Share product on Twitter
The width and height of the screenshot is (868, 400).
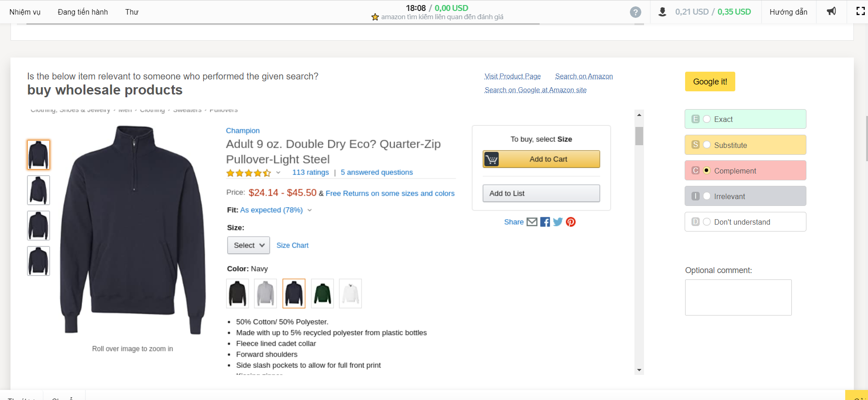(x=558, y=222)
